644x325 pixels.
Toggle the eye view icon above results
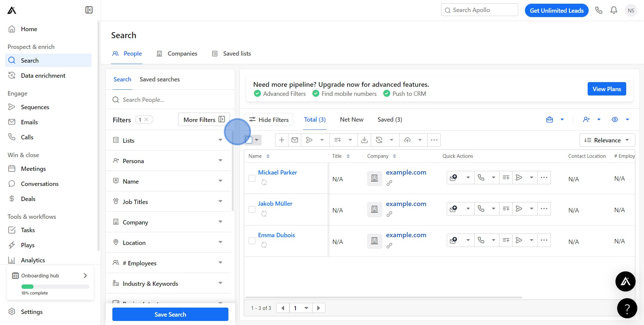615,120
